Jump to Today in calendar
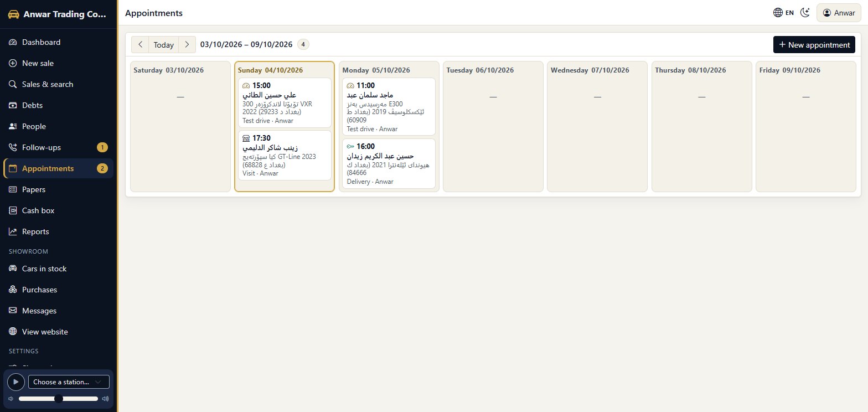The width and height of the screenshot is (868, 412). (164, 45)
